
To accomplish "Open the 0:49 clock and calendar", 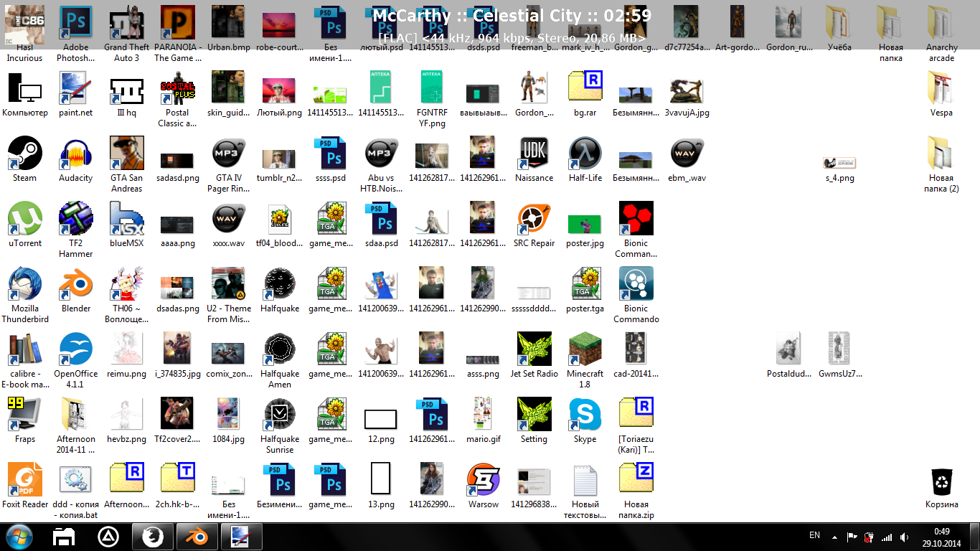I will (942, 537).
